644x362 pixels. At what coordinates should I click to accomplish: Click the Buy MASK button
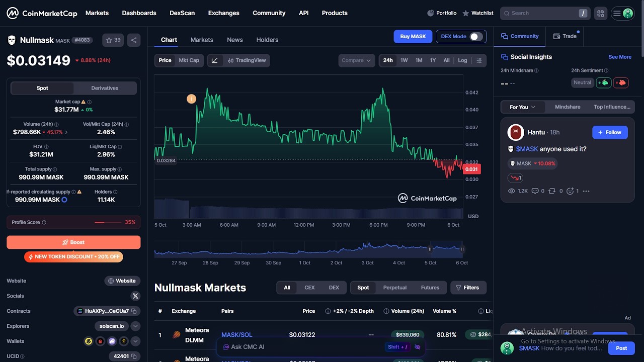413,36
